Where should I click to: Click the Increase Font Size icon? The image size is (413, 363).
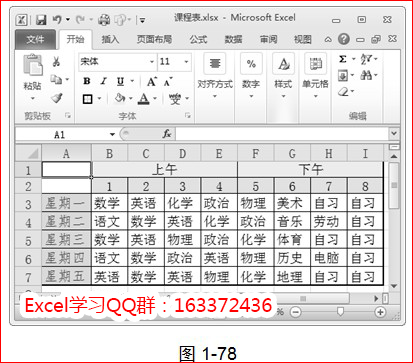152,81
